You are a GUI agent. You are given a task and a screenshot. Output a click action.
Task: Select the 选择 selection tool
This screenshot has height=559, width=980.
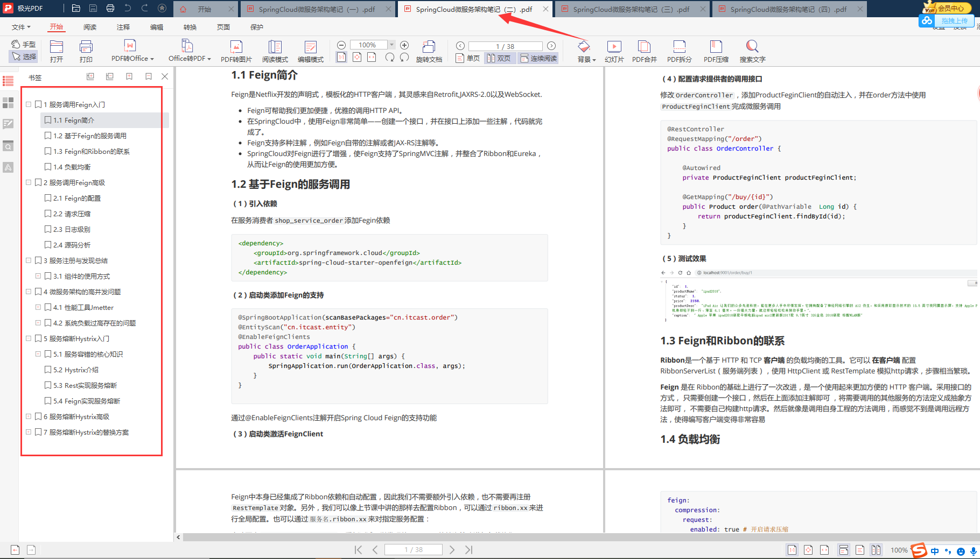point(24,56)
